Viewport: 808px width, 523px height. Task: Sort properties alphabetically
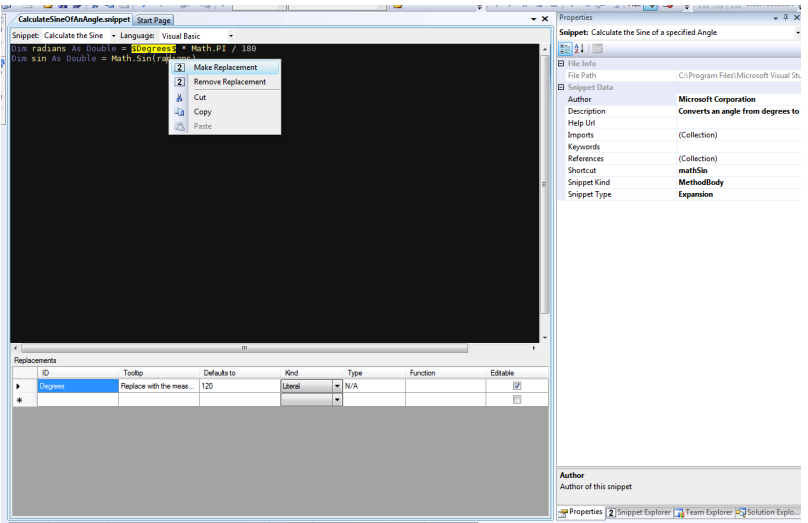(579, 49)
